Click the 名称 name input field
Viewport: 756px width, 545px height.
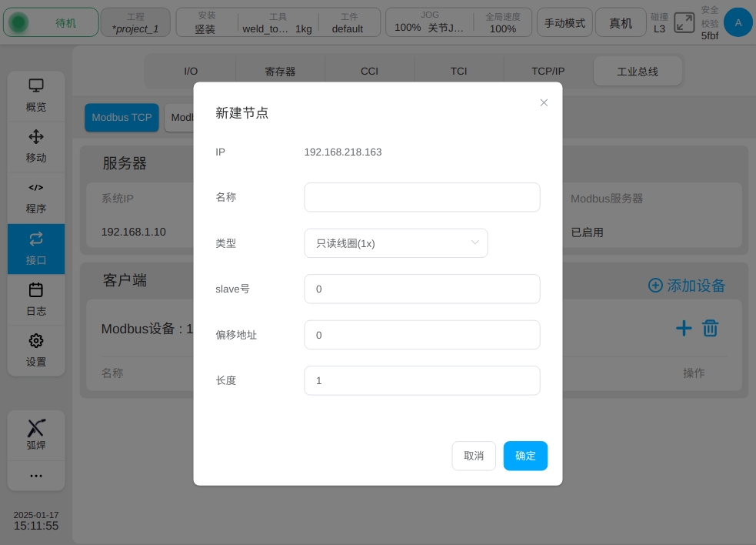click(421, 197)
